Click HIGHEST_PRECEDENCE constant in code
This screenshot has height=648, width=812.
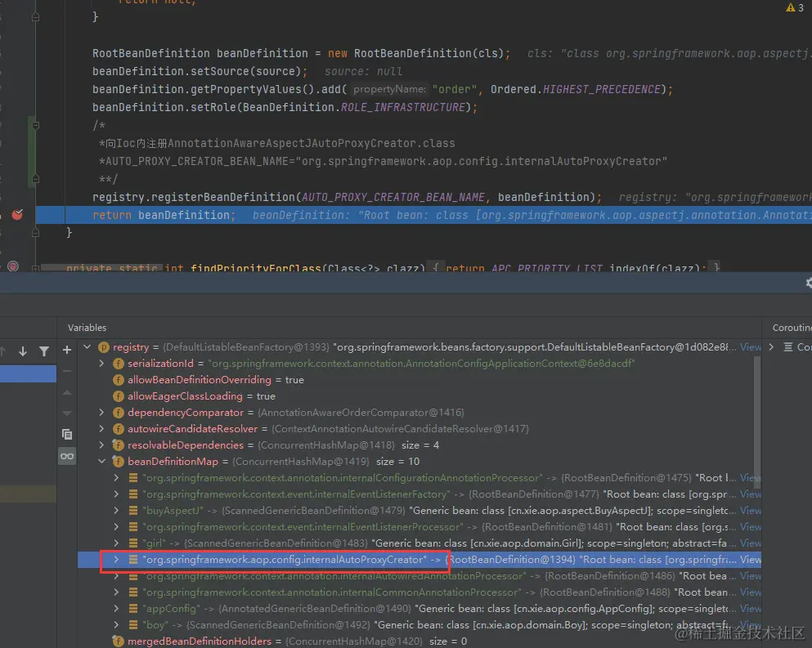pyautogui.click(x=602, y=89)
